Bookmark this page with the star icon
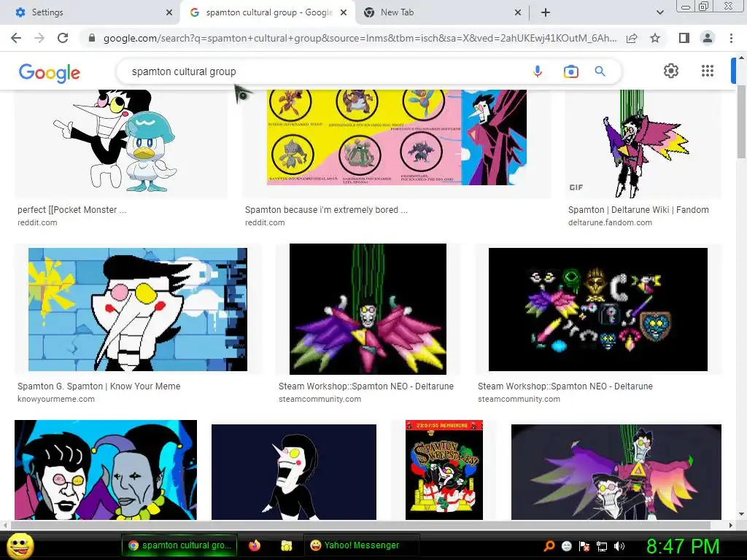The width and height of the screenshot is (747, 560). point(655,38)
